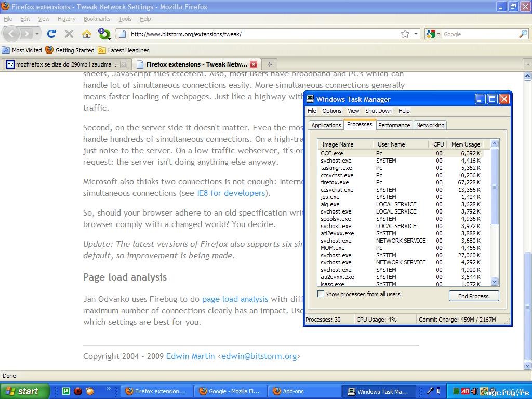This screenshot has width=532, height=399.
Task: Click the green update notifier toolbar icon
Action: pyautogui.click(x=104, y=34)
